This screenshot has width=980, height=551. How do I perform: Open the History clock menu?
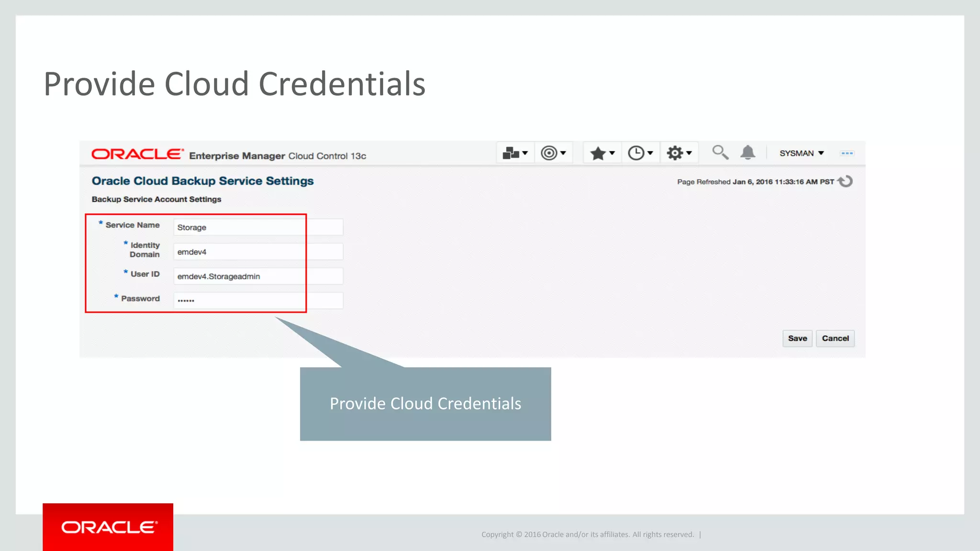[x=641, y=153]
